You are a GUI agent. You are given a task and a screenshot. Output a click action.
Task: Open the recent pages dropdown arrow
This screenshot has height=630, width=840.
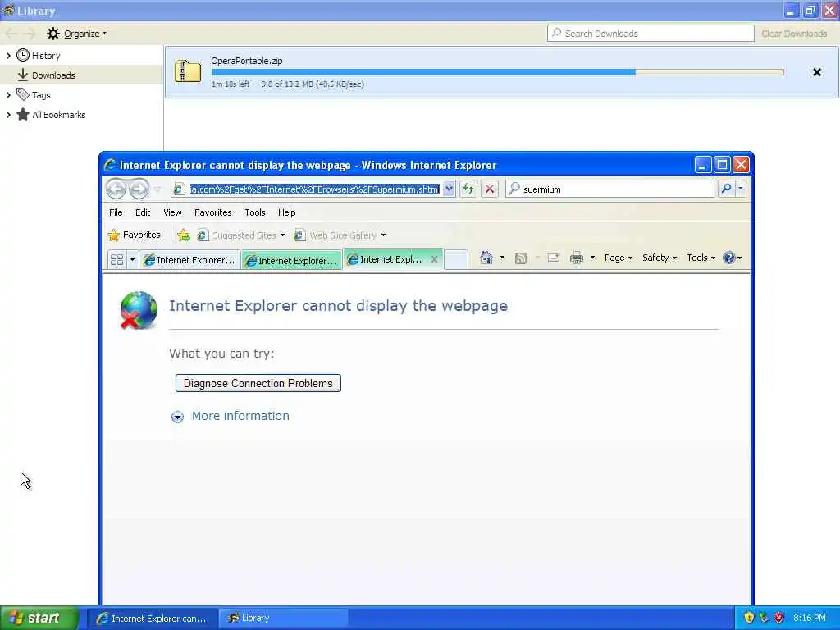157,189
